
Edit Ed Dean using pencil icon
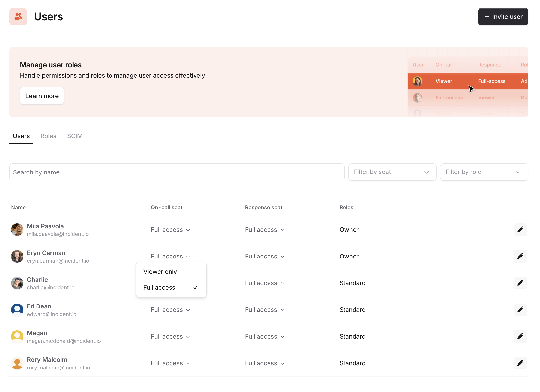520,310
